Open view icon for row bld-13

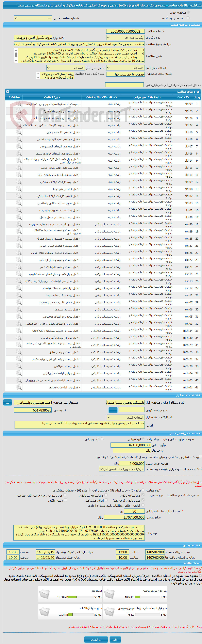(18, 167)
